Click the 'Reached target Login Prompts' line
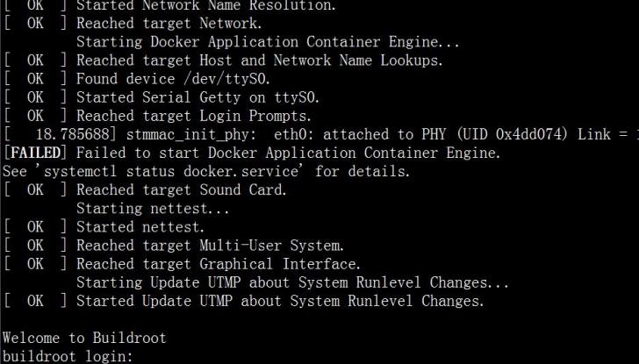Screen dimensions: 639x364 coord(193,116)
